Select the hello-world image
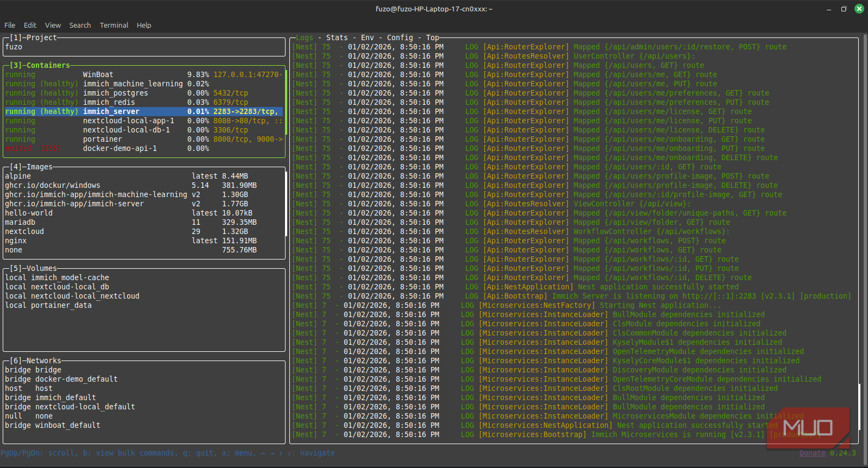The width and height of the screenshot is (868, 468). pyautogui.click(x=144, y=213)
